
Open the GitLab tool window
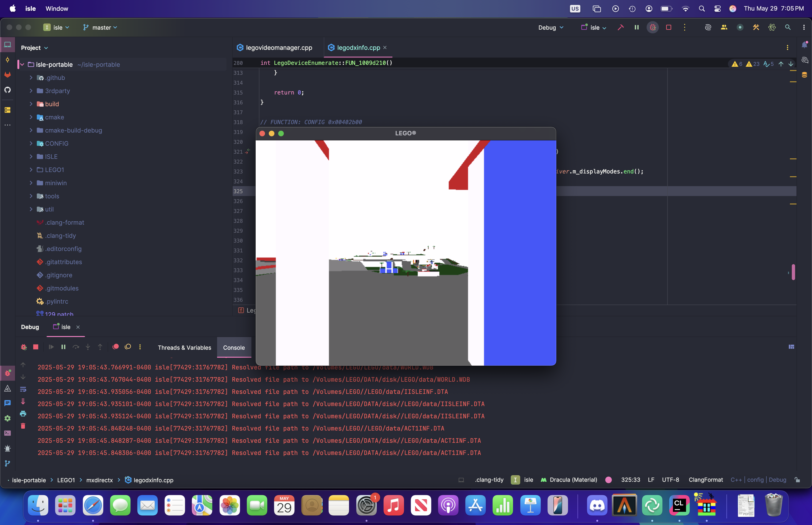tap(8, 75)
